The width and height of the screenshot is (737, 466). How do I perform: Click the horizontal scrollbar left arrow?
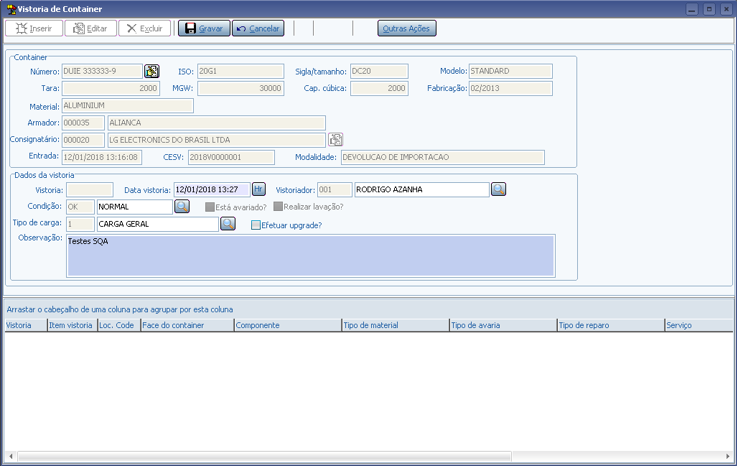coord(11,456)
